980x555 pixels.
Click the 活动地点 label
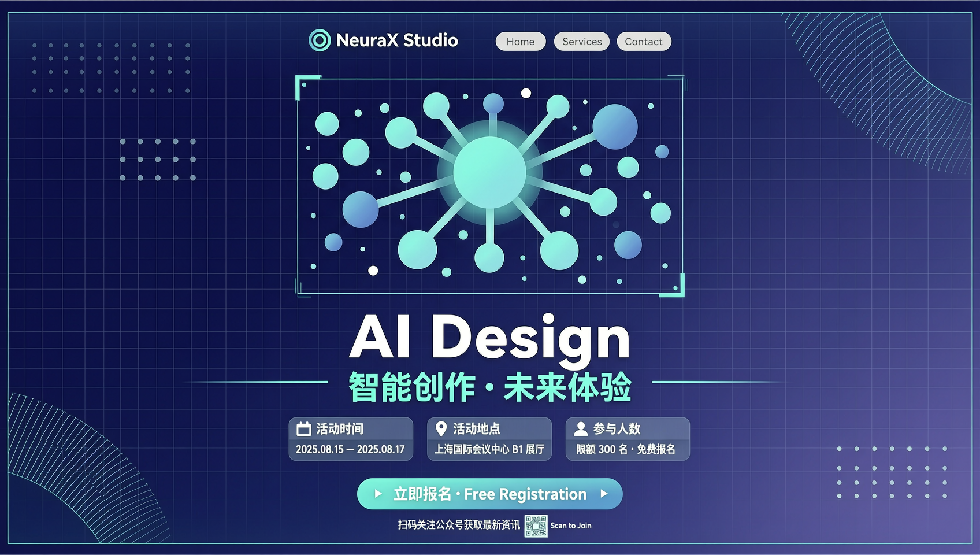click(x=477, y=429)
